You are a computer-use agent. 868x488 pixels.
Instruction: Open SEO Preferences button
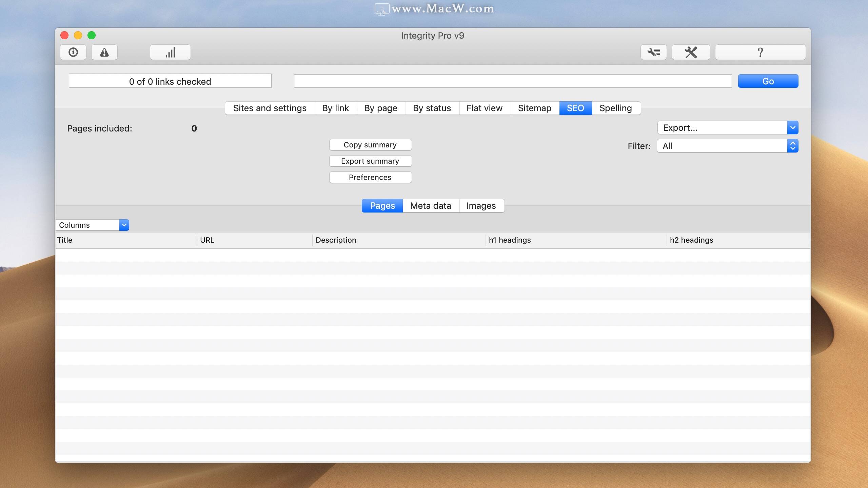(x=370, y=177)
